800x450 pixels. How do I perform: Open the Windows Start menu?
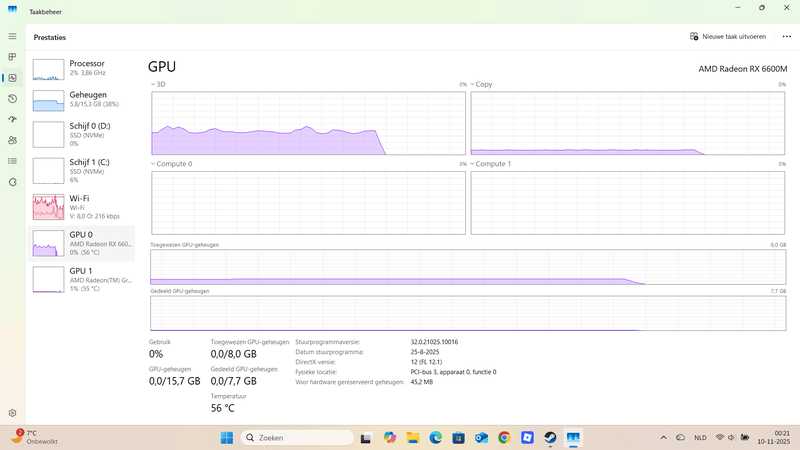227,438
